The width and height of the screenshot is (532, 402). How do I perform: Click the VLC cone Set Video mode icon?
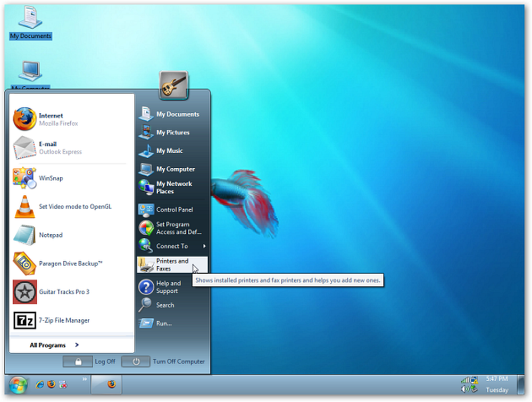pyautogui.click(x=24, y=207)
